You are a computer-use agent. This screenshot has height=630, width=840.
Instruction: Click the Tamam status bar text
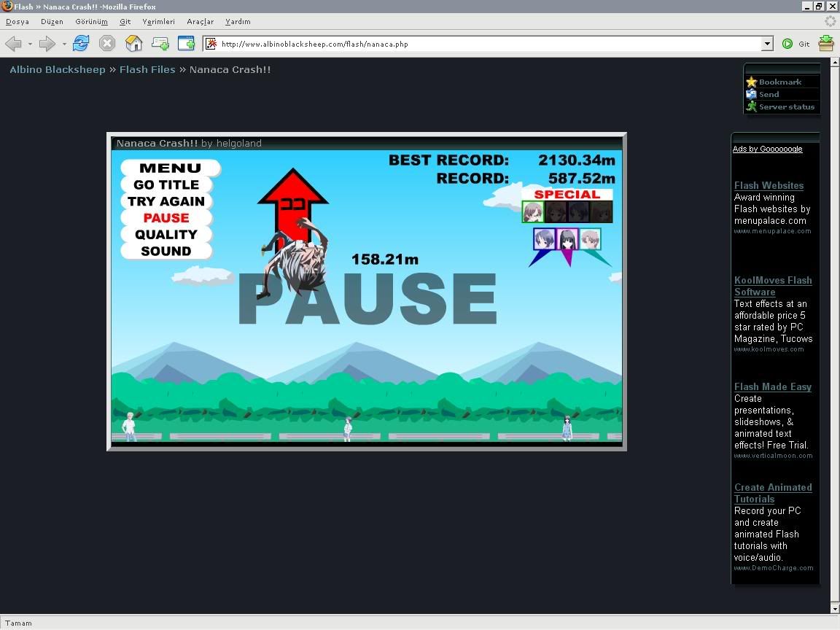coord(18,623)
